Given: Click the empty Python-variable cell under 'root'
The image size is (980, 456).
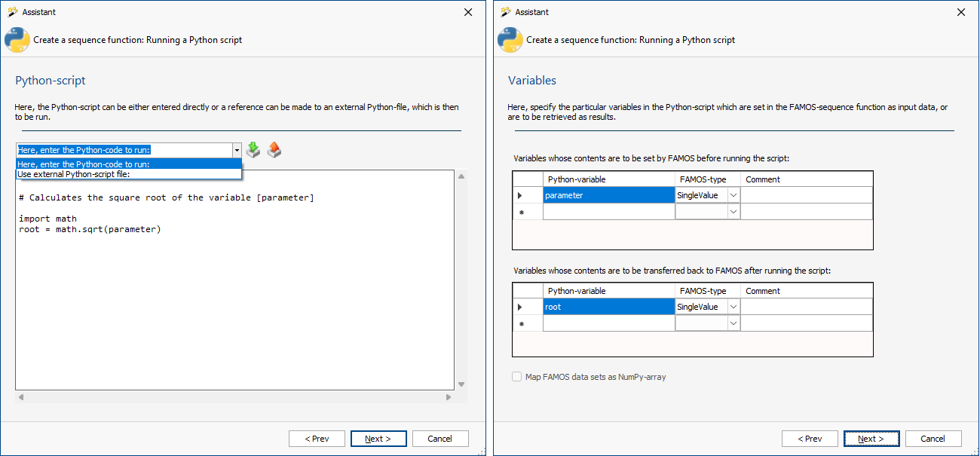Looking at the screenshot, I should pos(608,323).
